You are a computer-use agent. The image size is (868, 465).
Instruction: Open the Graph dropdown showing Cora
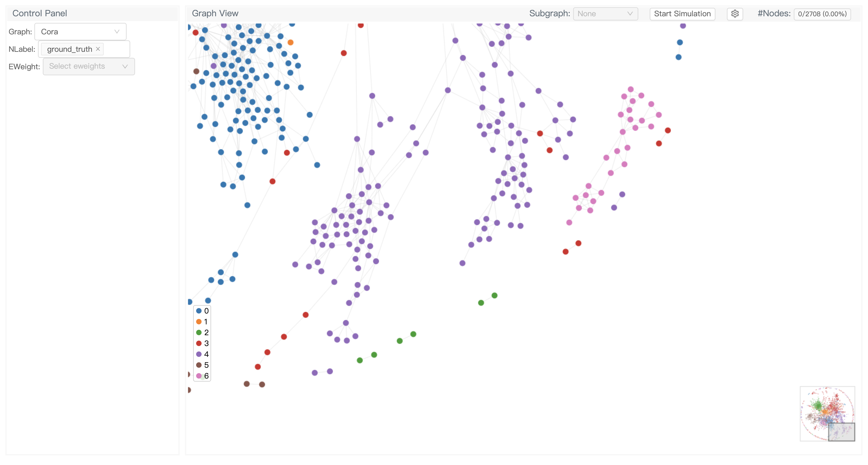point(80,32)
